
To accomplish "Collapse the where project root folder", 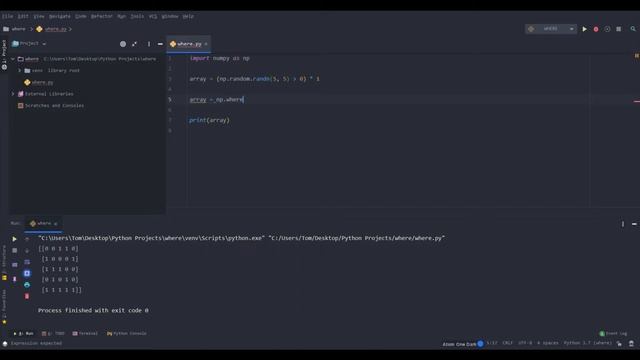I will [13, 59].
